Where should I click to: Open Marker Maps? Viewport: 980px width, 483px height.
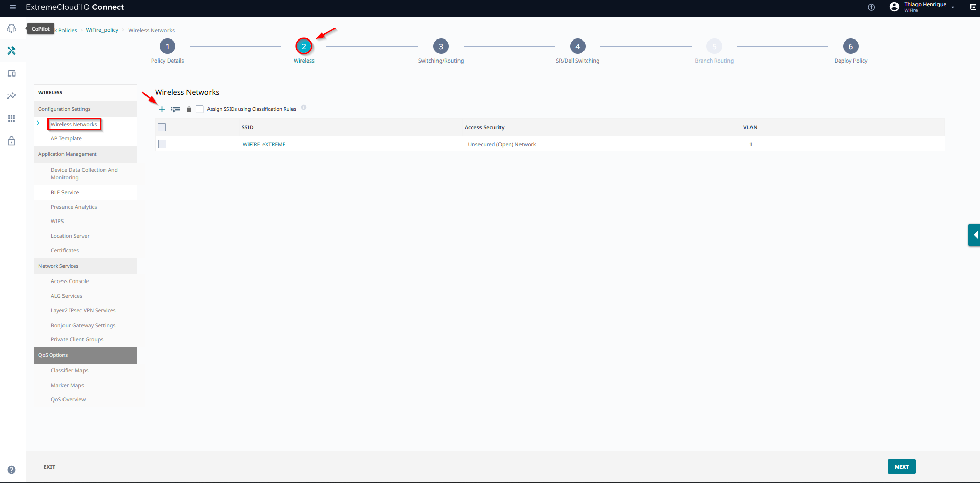(x=67, y=386)
